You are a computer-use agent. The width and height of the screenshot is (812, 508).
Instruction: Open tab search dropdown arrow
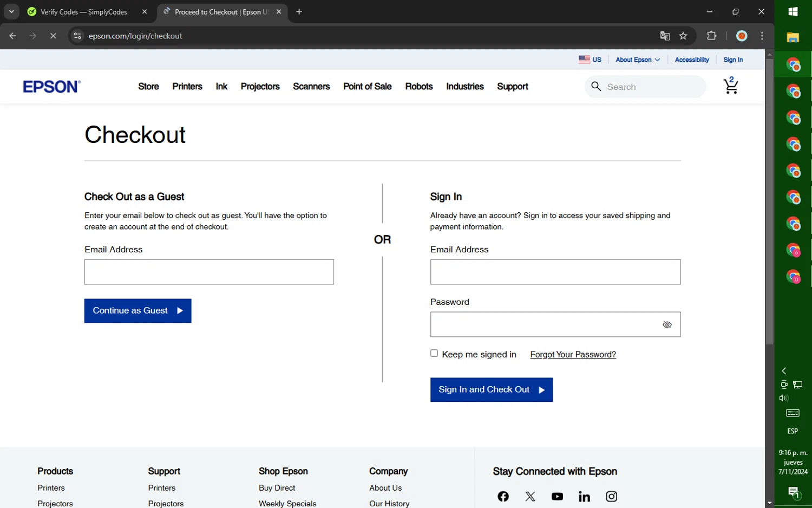11,12
